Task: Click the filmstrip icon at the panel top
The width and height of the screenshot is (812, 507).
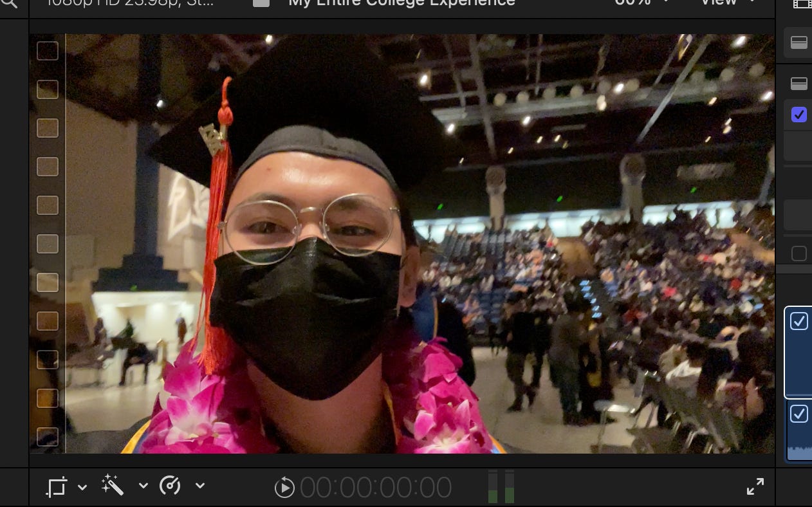Action: pos(802,3)
